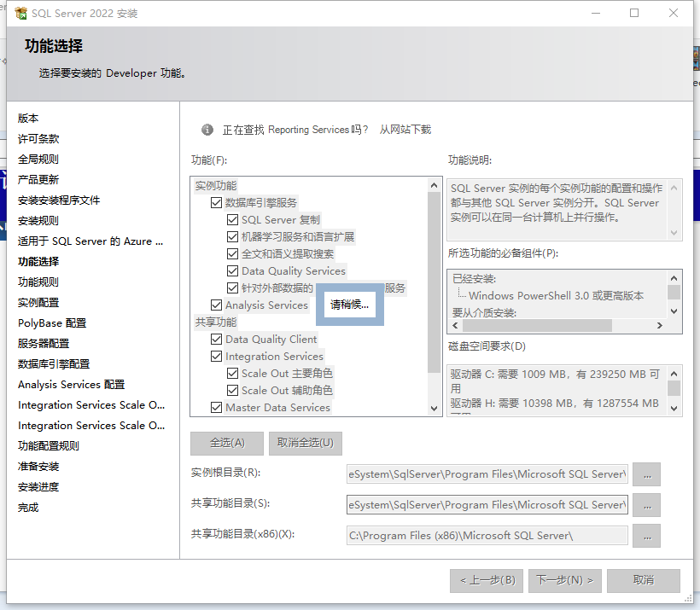Select the 版本 step in sidebar
The height and width of the screenshot is (610, 700).
[28, 119]
